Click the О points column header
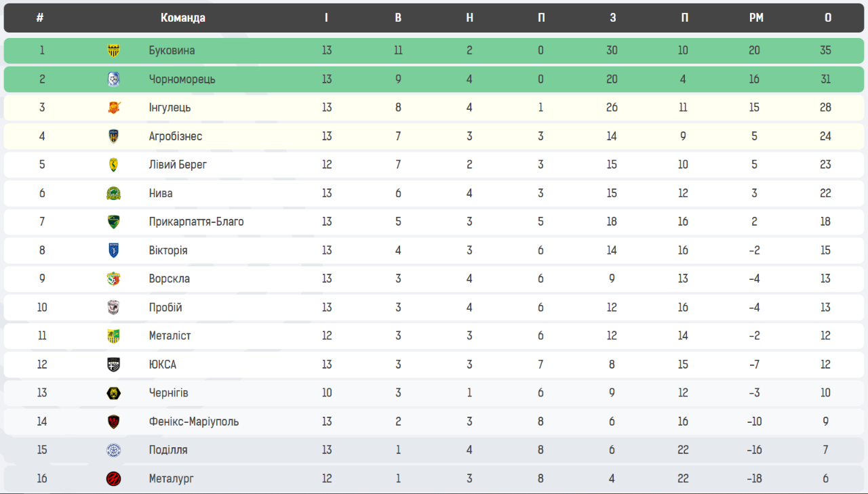 pos(828,18)
